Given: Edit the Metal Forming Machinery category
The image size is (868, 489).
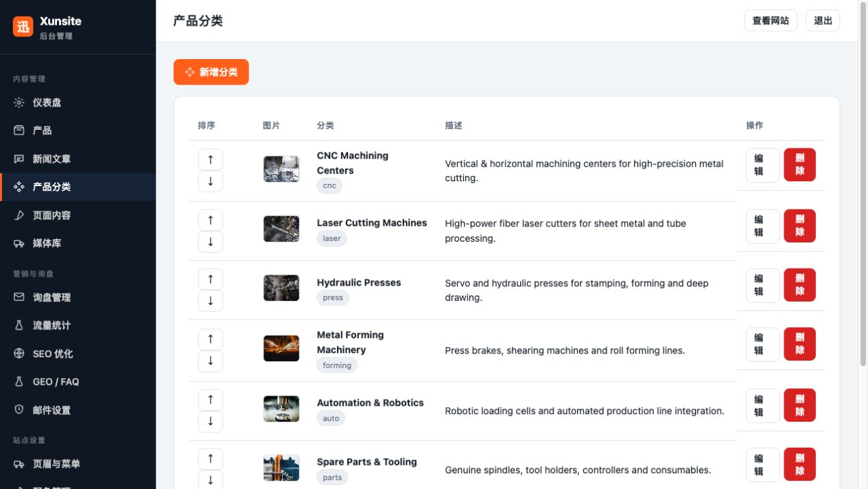Looking at the screenshot, I should 762,345.
